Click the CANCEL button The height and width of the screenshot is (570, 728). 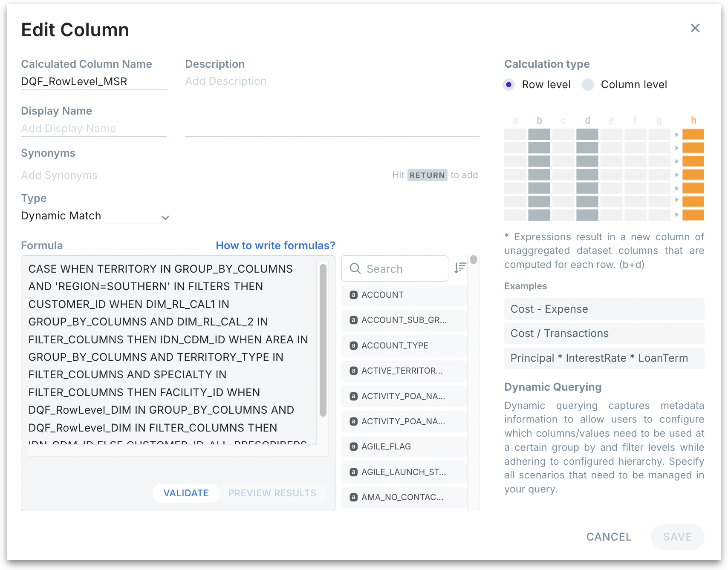coord(609,537)
